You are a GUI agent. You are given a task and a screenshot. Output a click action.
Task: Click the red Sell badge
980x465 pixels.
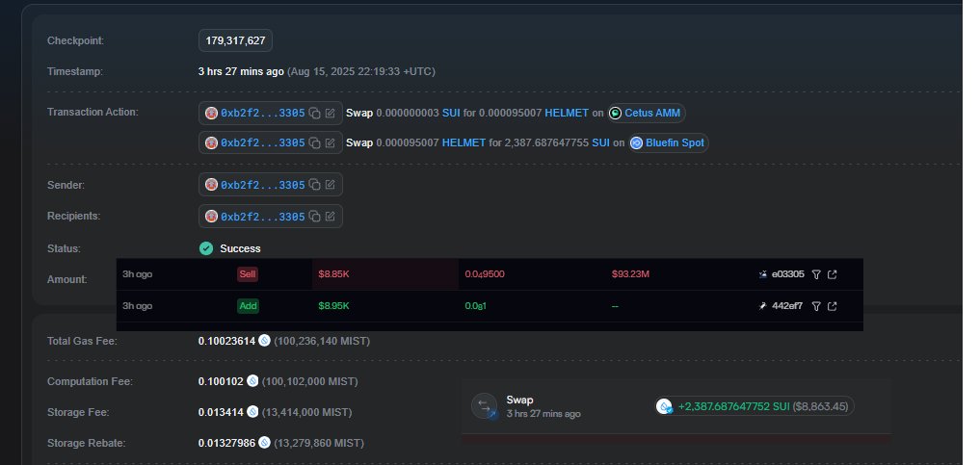coord(248,274)
